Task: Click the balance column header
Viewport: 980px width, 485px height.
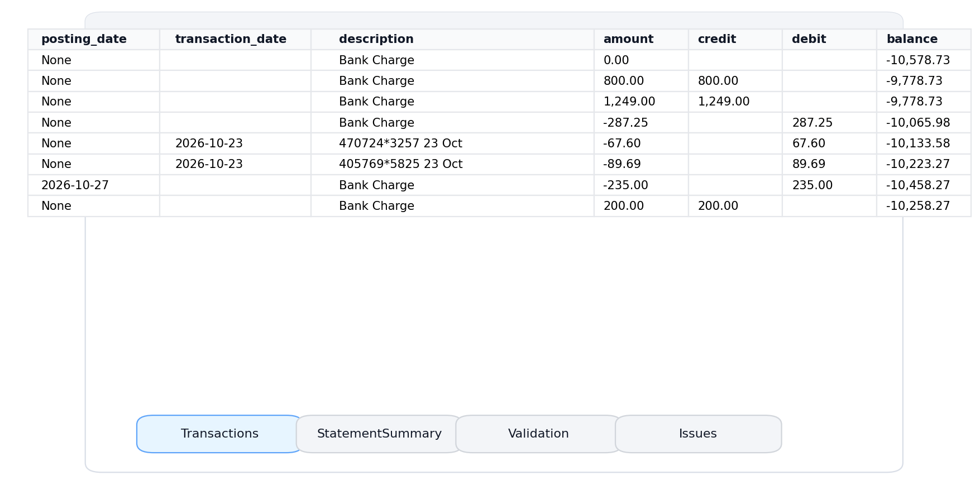Action: coord(924,39)
